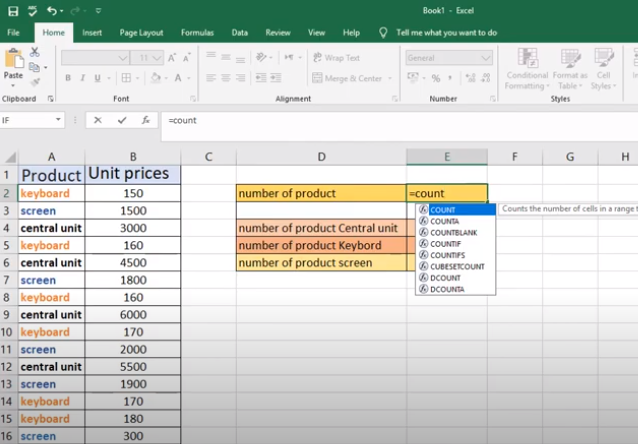Image resolution: width=638 pixels, height=444 pixels.
Task: Open the Insert ribbon tab
Action: click(x=92, y=32)
